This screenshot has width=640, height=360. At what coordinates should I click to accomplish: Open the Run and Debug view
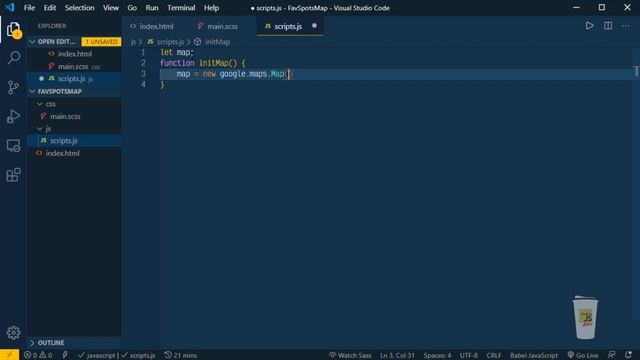(x=13, y=116)
